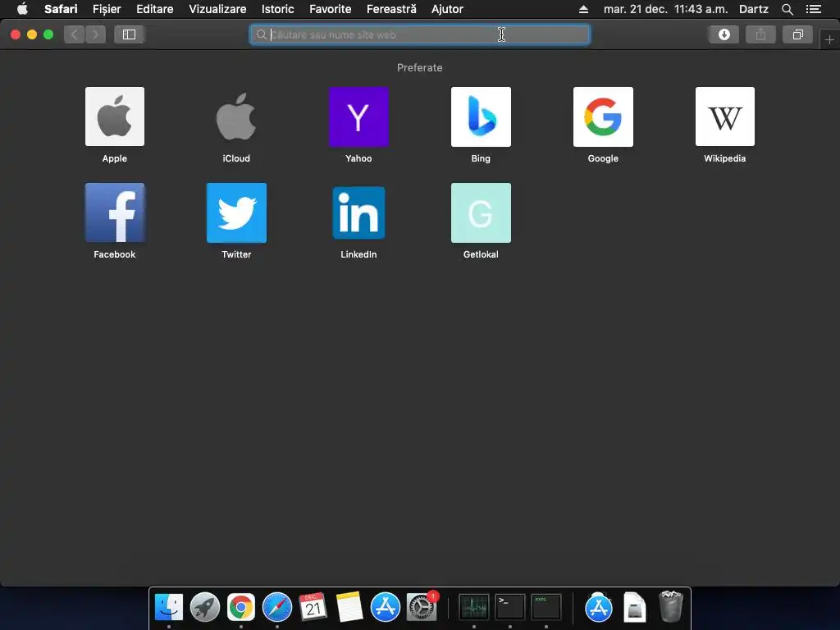Add a new tab with plus button
The image size is (840, 630).
[x=829, y=39]
